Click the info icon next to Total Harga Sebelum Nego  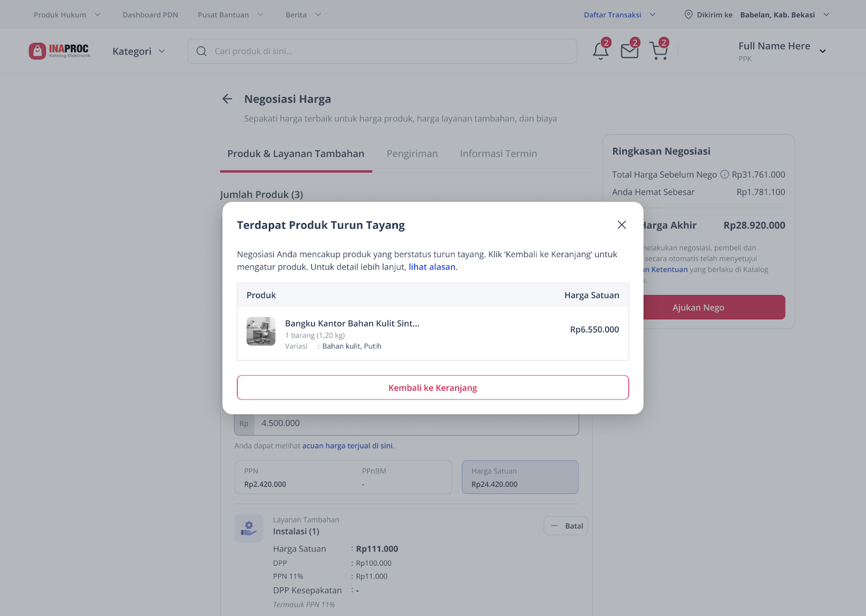tap(724, 174)
